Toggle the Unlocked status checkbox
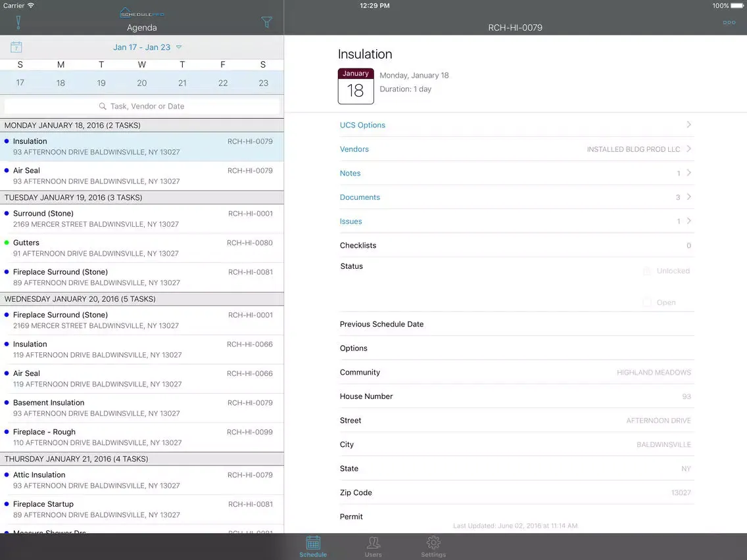This screenshot has width=747, height=560. coord(647,271)
